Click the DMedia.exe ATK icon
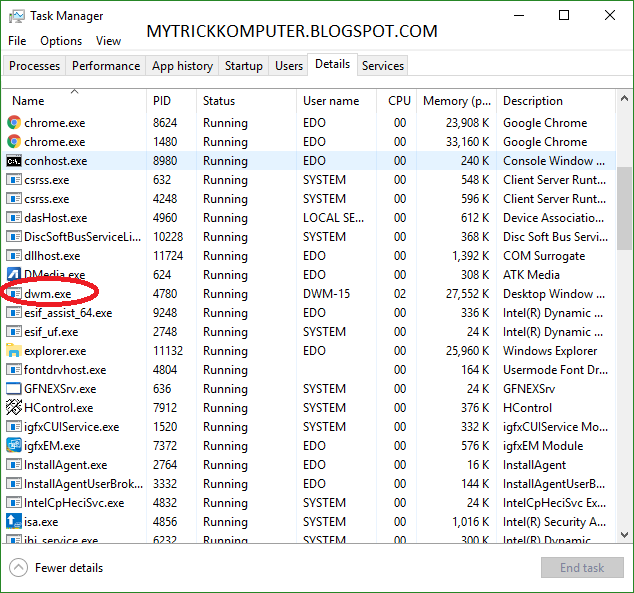 (x=14, y=274)
